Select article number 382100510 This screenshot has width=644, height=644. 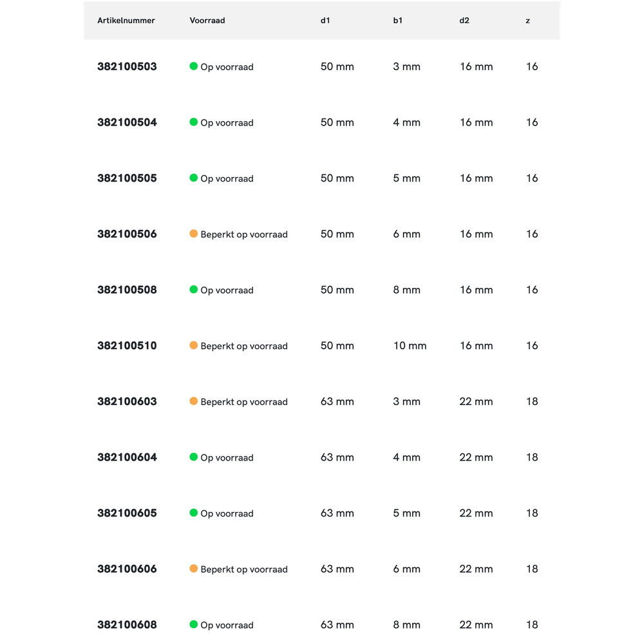(127, 346)
